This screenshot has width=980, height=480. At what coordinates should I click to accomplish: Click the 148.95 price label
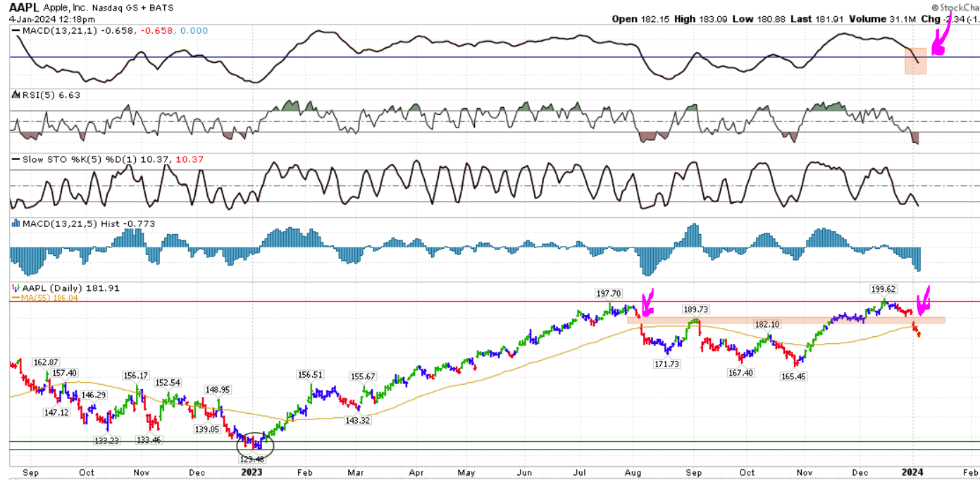tap(218, 389)
